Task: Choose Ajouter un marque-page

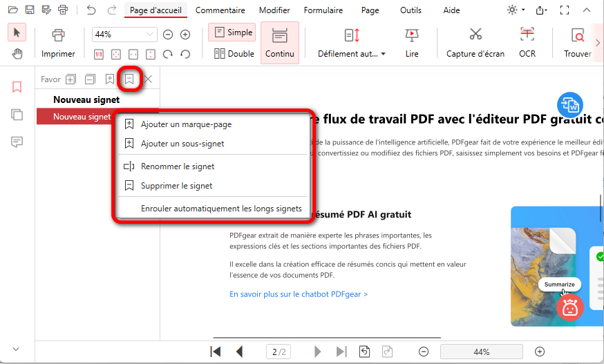Action: [x=186, y=124]
